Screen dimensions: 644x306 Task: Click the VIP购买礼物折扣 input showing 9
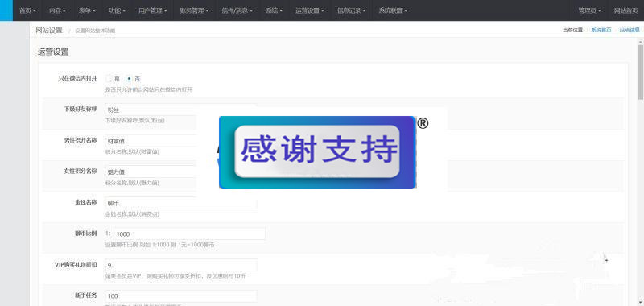coord(180,265)
